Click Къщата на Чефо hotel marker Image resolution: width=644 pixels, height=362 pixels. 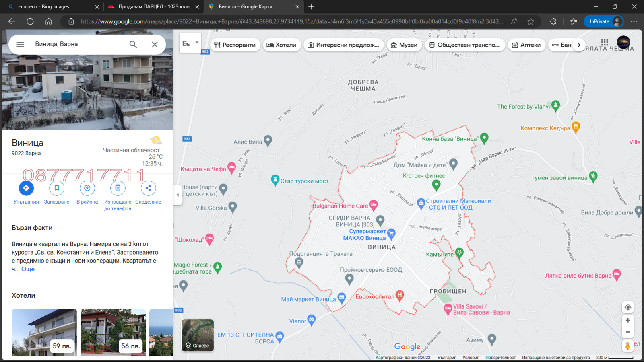(231, 168)
